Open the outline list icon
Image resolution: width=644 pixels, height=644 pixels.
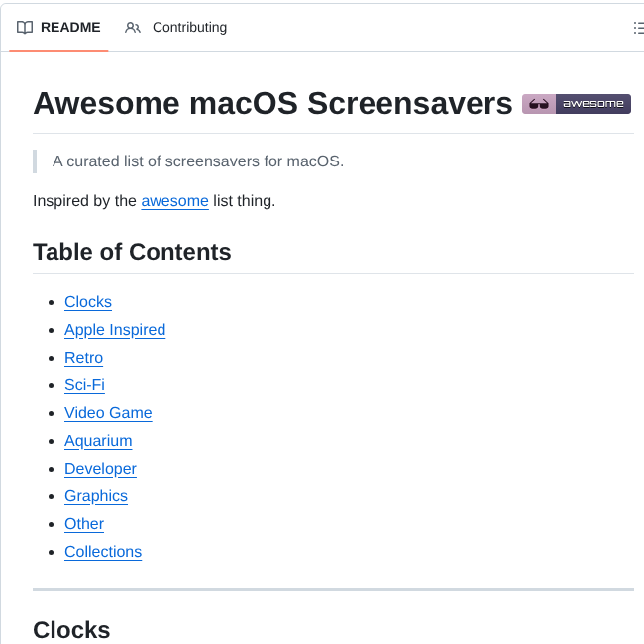click(x=639, y=28)
